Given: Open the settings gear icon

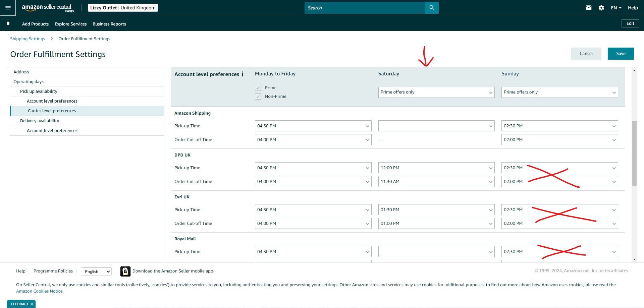Looking at the screenshot, I should coord(601,8).
